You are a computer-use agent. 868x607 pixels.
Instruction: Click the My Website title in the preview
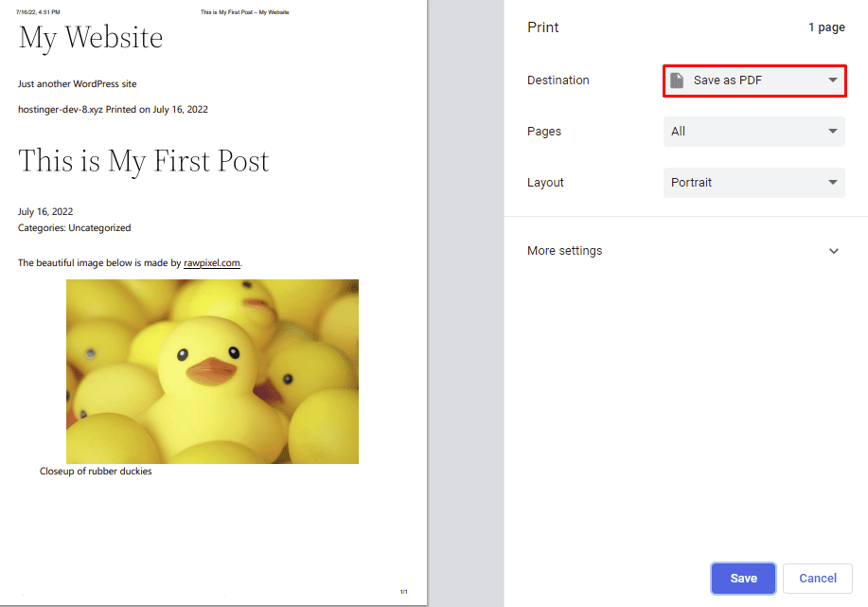[x=90, y=38]
